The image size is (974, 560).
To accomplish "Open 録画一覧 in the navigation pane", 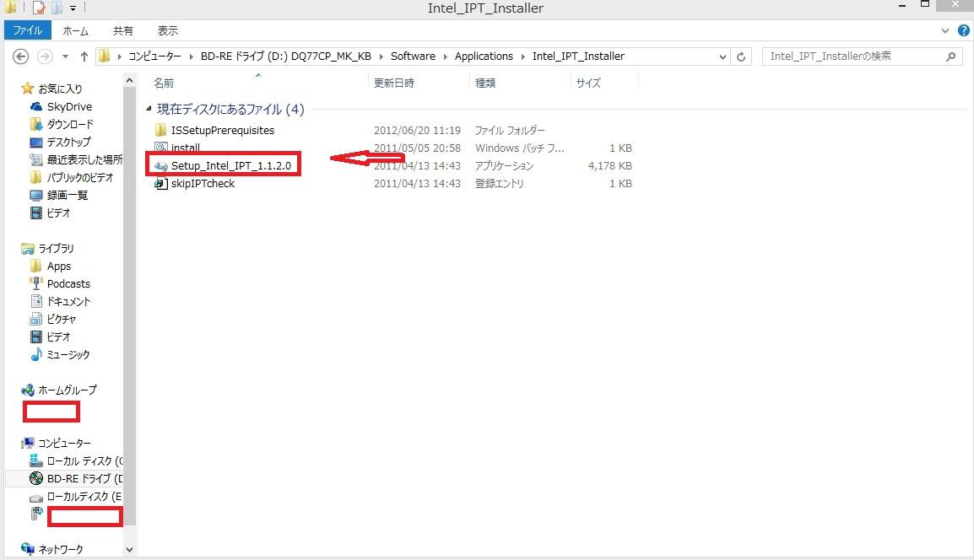I will click(67, 195).
